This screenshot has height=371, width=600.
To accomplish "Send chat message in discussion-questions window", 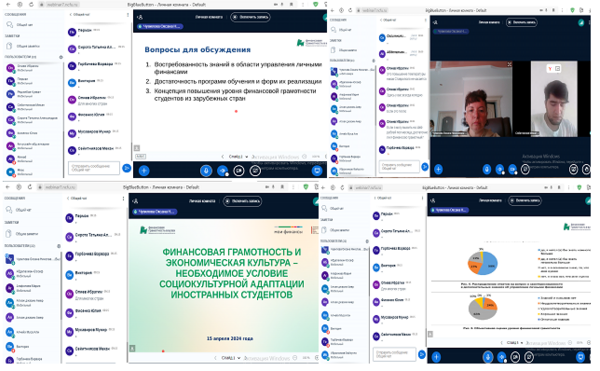I will point(126,168).
